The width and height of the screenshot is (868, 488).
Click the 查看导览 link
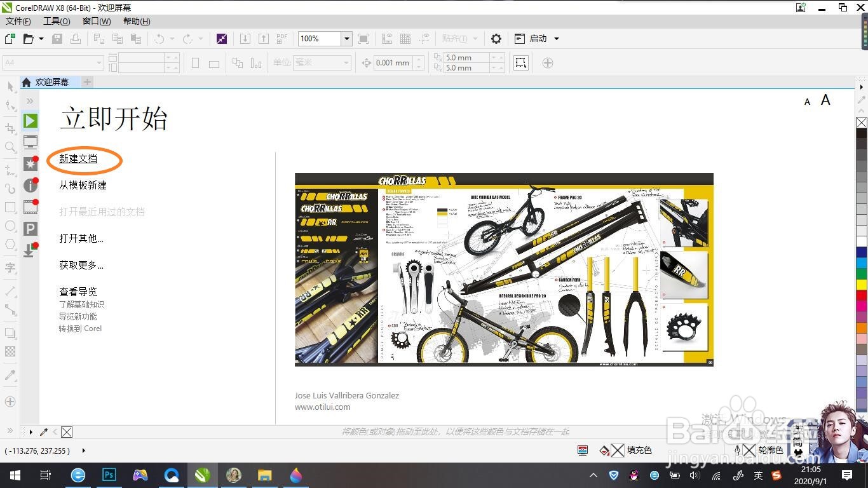[x=78, y=292]
